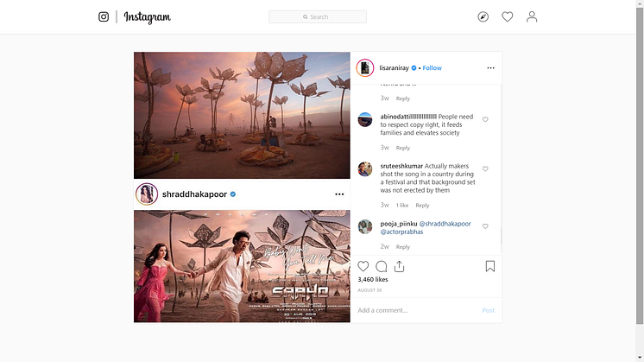644x362 pixels.
Task: Follow lisaraniray
Action: 432,67
